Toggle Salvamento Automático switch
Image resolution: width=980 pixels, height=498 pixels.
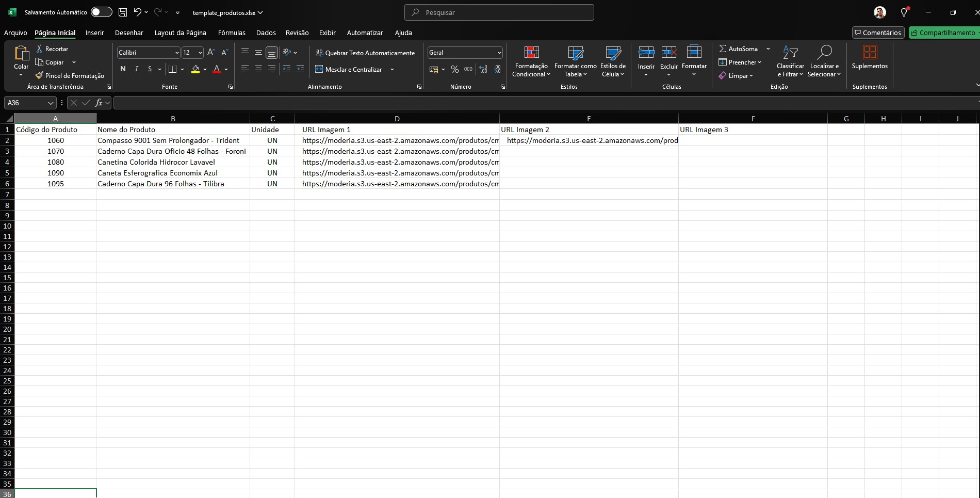point(101,12)
